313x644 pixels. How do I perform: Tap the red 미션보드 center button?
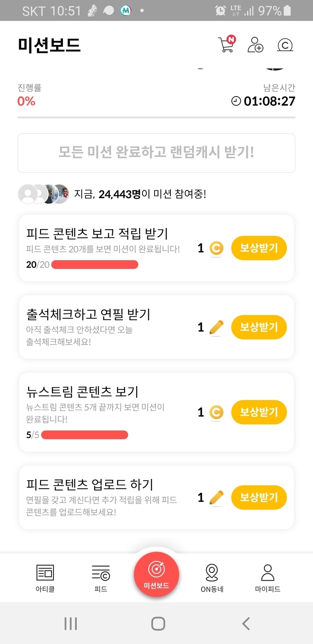point(156,574)
